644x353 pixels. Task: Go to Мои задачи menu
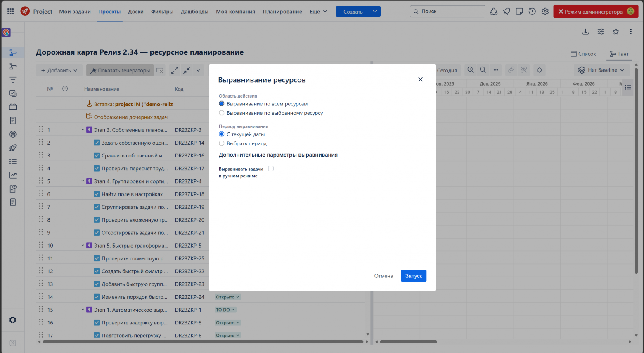(75, 12)
